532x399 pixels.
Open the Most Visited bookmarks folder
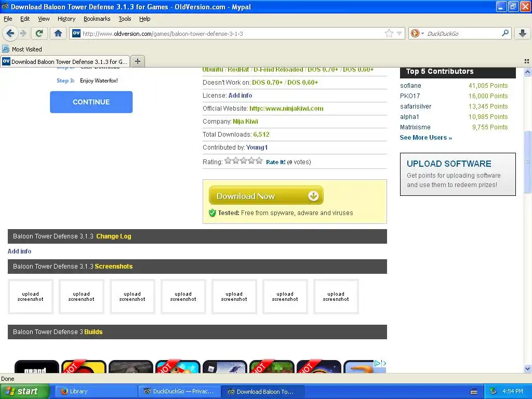pyautogui.click(x=22, y=49)
